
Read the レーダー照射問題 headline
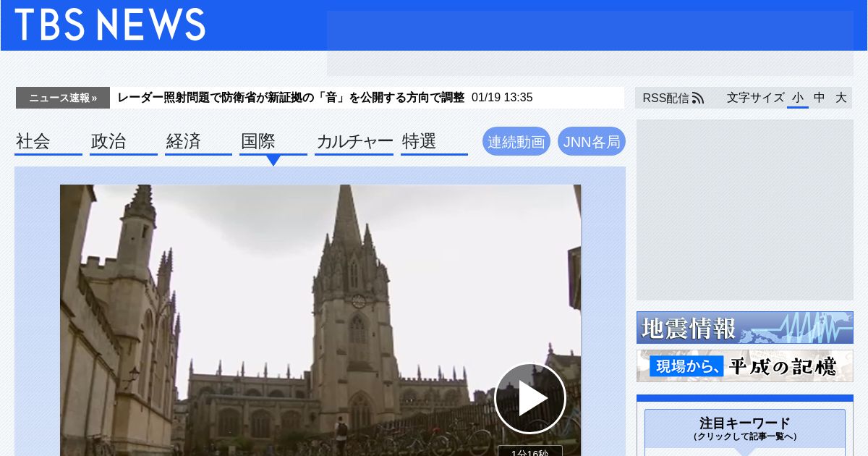point(290,98)
